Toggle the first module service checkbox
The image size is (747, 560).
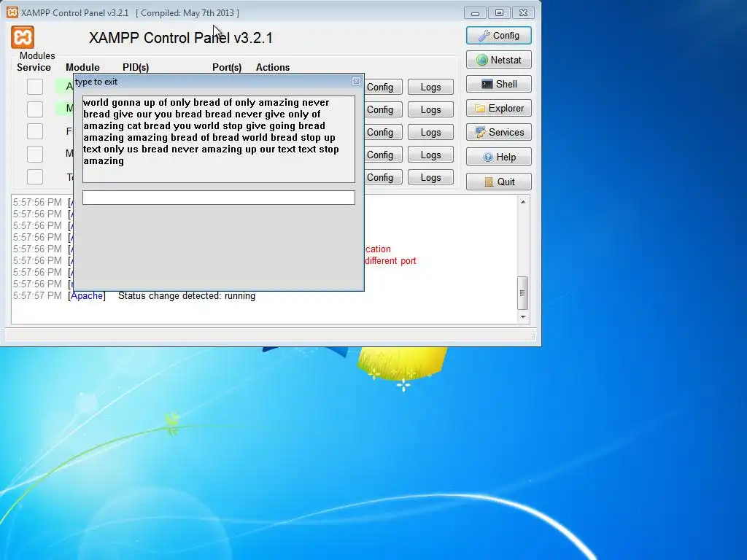[x=35, y=87]
